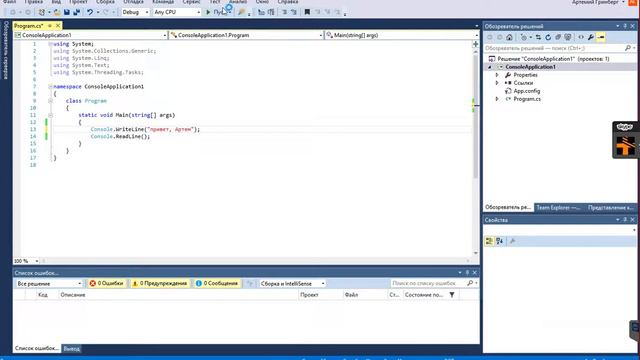Select the Решение "ConsoleApplication1" solution node
640x360 pixels.
pos(553,59)
